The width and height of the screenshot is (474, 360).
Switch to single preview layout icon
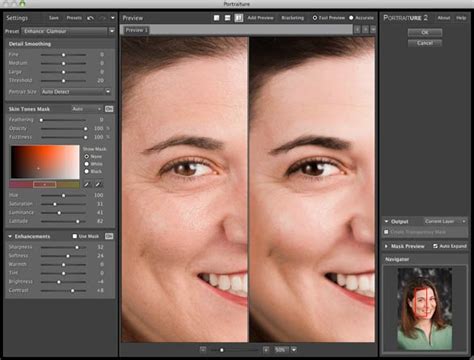click(x=216, y=18)
